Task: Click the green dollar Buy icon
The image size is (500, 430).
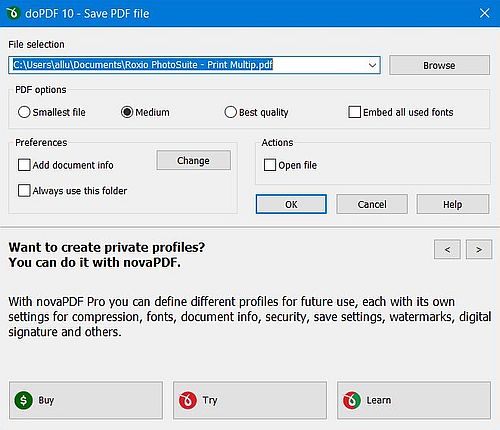Action: 23,400
